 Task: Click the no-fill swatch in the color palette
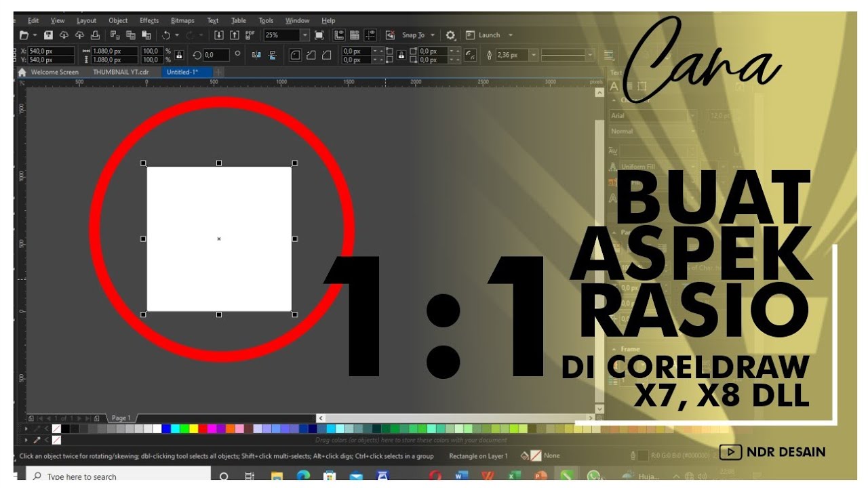click(x=56, y=428)
